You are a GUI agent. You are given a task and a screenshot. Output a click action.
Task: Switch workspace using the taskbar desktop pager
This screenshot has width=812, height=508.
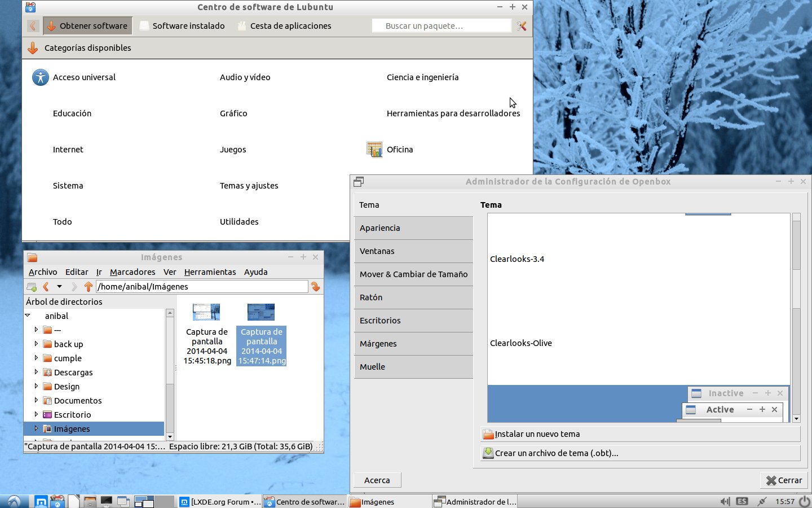154,501
